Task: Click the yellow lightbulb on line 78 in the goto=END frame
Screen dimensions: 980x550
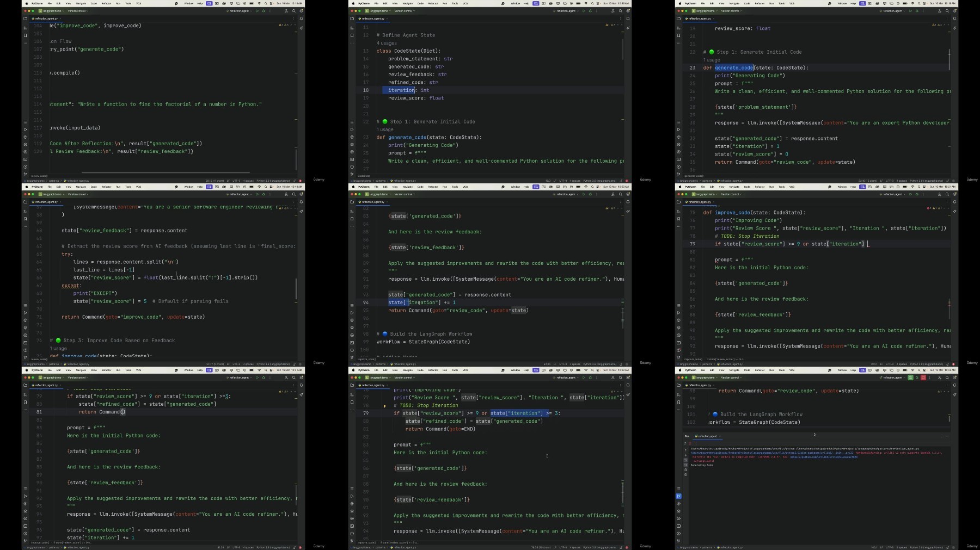Action: pos(384,406)
